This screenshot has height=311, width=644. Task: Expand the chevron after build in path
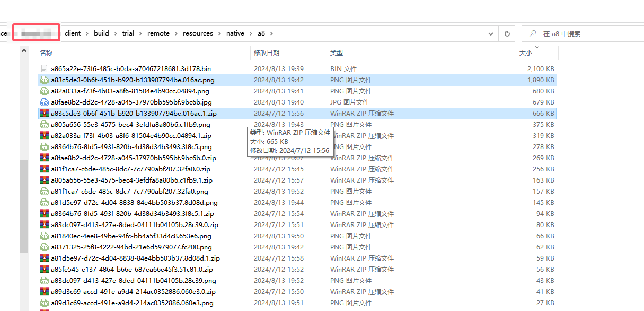click(x=116, y=33)
